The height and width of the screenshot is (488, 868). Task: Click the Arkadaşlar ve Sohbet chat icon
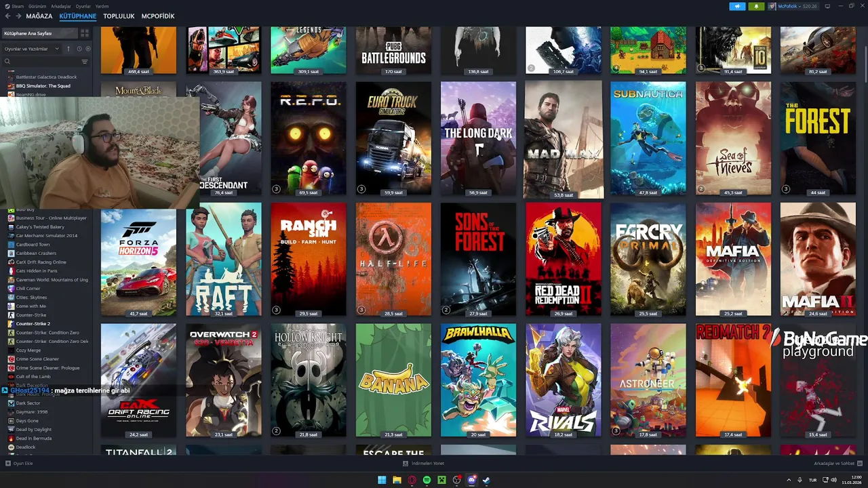861,464
